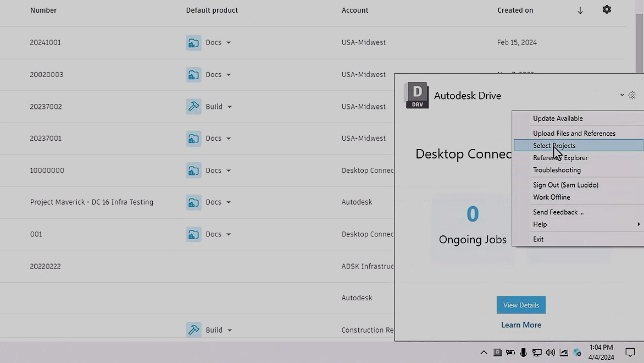Click the globe tray icon in taskbar
Viewport: 644px width, 363px height.
tap(577, 353)
